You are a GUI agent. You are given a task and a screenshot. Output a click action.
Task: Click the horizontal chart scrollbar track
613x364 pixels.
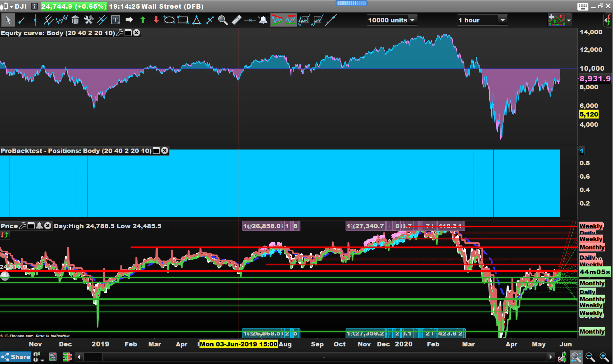tap(324, 357)
